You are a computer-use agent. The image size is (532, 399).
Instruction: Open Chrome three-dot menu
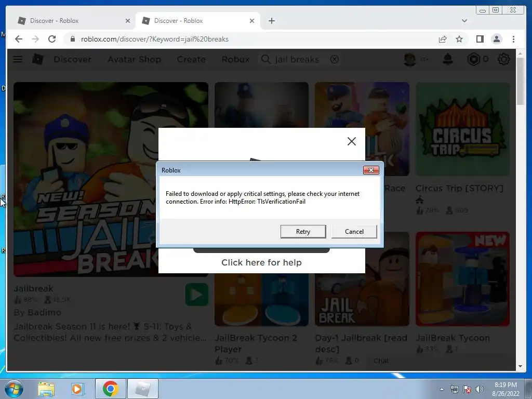coord(513,39)
